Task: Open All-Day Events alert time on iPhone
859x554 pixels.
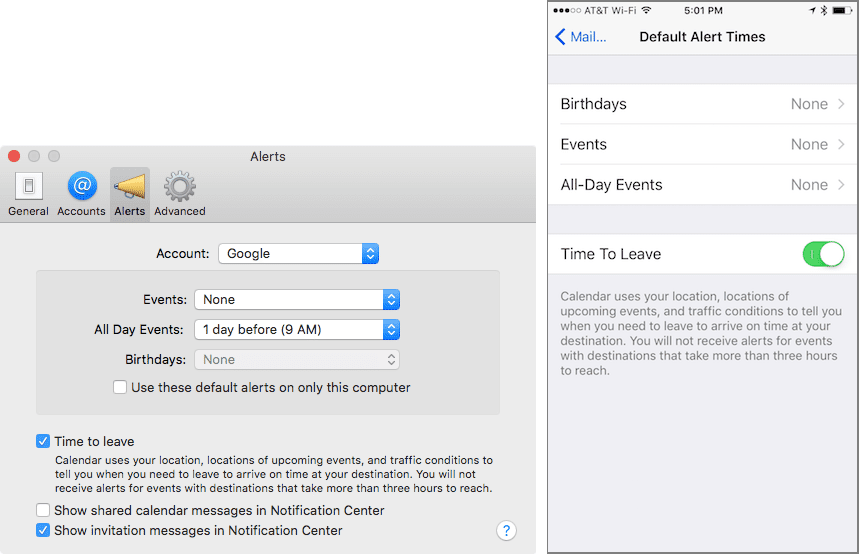Action: tap(703, 185)
